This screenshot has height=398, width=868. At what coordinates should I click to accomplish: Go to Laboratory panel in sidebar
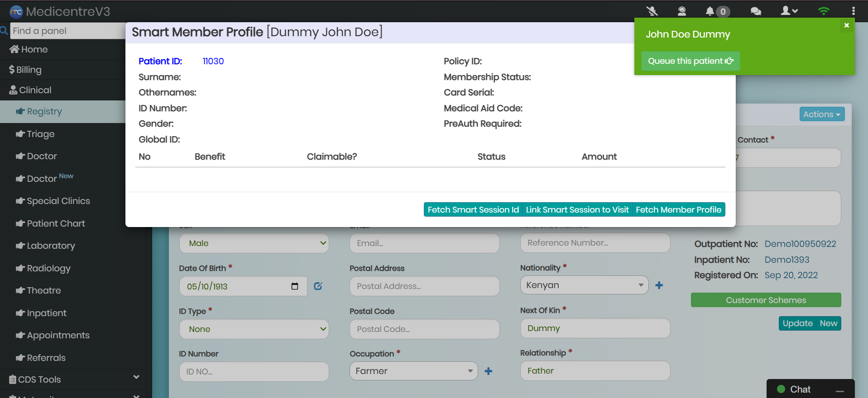click(x=51, y=246)
